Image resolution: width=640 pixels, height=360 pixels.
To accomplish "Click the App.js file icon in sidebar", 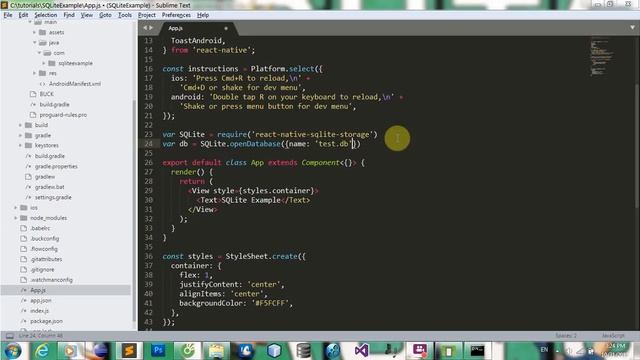I will [24, 290].
